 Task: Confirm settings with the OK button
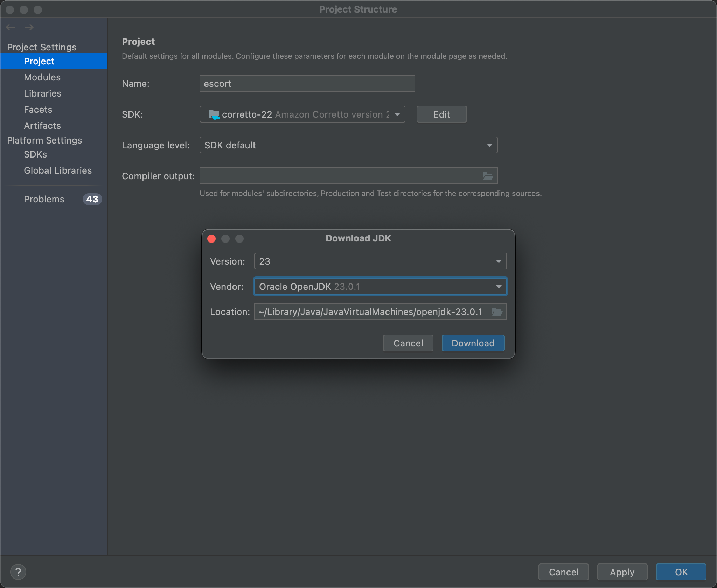coord(680,572)
